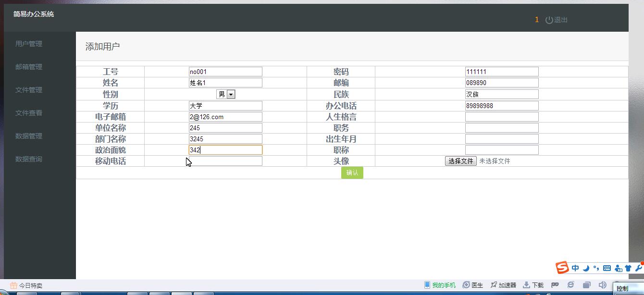
Task: Click the speaker volume icon
Action: click(x=602, y=285)
